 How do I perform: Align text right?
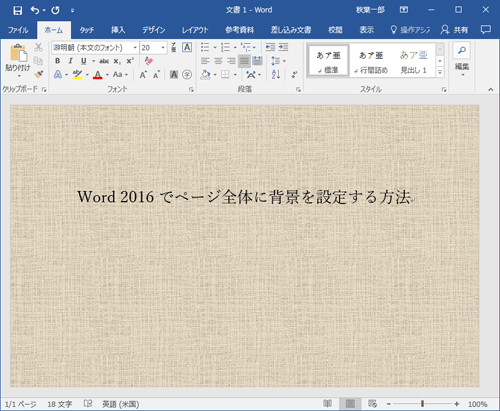[231, 61]
